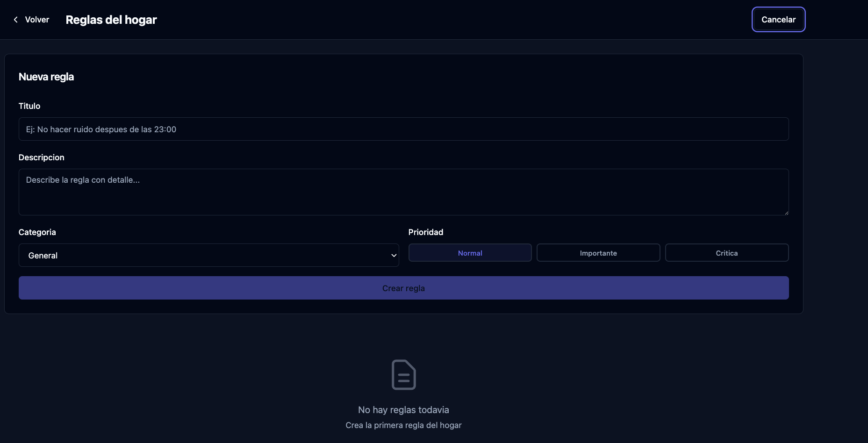Viewport: 868px width, 443px height.
Task: Choose Critica priority level
Action: coord(726,253)
